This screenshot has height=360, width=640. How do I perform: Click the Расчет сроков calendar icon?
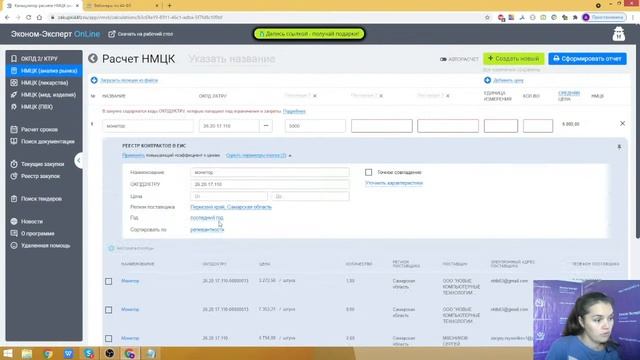point(14,129)
